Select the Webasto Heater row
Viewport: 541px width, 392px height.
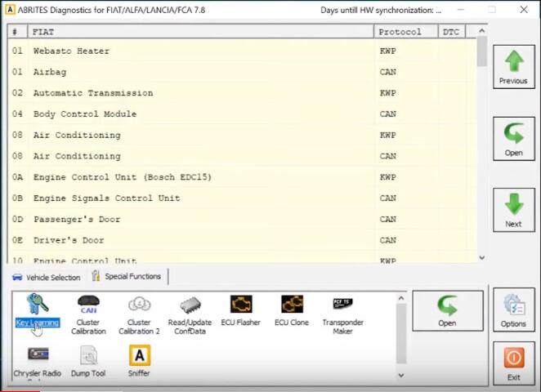coord(242,51)
